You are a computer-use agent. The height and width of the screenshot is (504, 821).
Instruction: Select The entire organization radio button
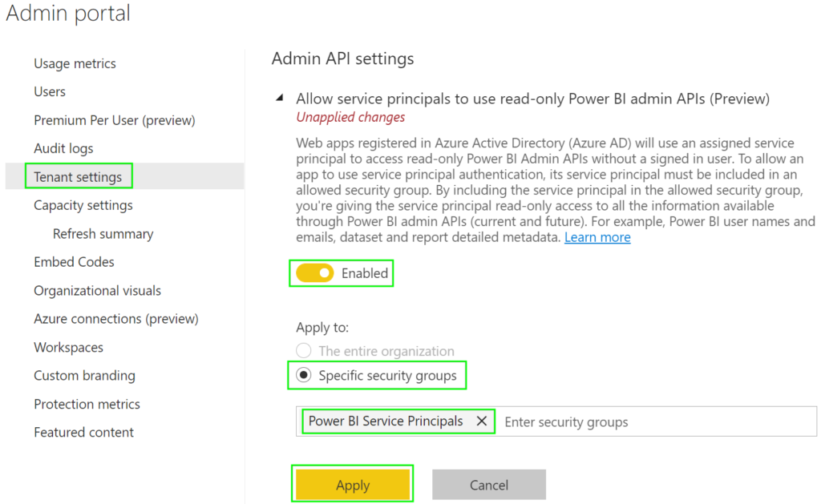click(x=304, y=350)
